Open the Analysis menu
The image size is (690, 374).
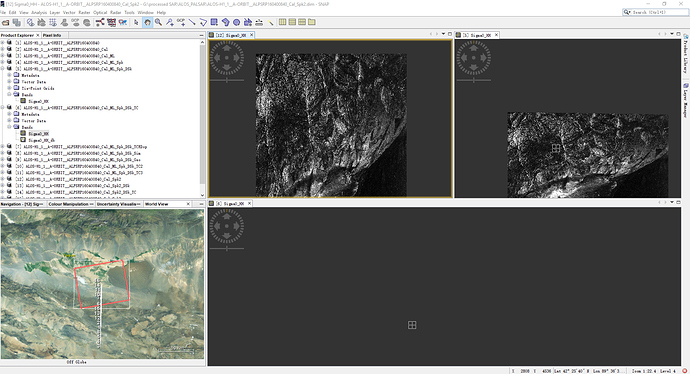[x=39, y=12]
